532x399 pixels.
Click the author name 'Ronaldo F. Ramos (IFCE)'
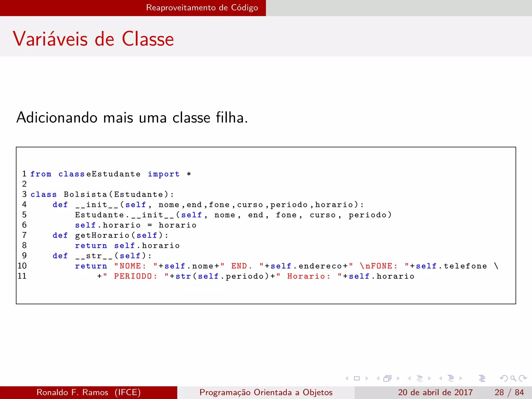(x=89, y=392)
